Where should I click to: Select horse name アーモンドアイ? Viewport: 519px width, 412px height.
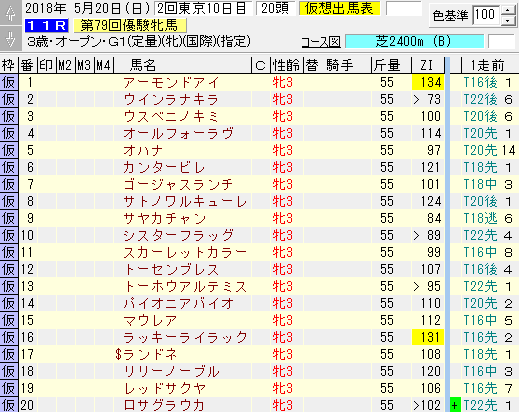tap(171, 82)
